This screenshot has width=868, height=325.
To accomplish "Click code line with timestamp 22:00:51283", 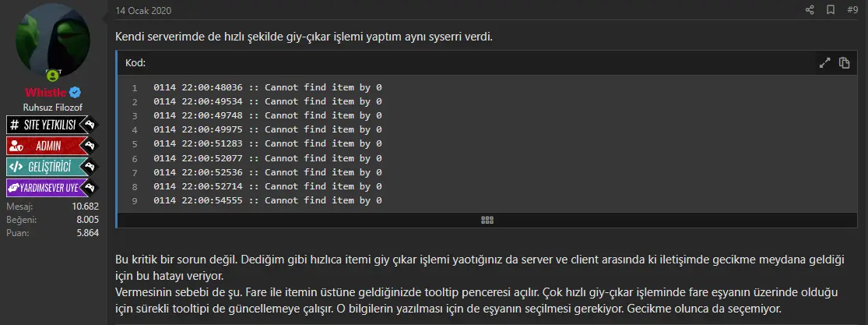I will point(268,143).
